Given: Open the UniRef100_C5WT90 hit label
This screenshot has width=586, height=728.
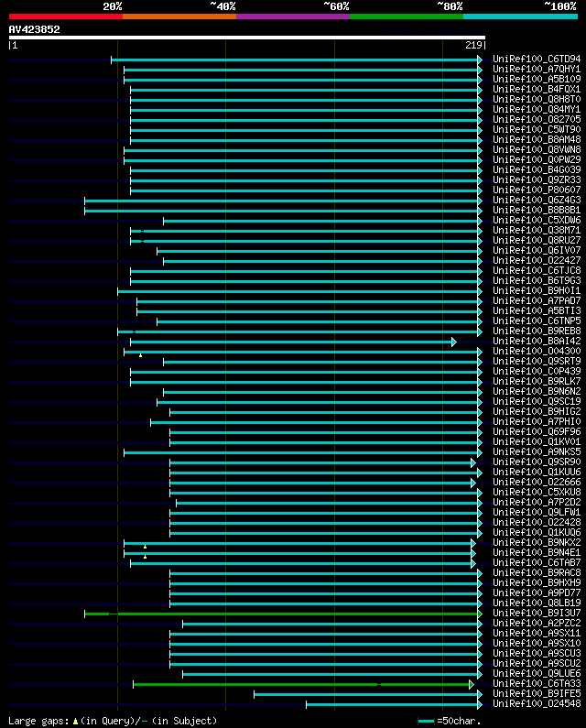Looking at the screenshot, I should pyautogui.click(x=537, y=129).
